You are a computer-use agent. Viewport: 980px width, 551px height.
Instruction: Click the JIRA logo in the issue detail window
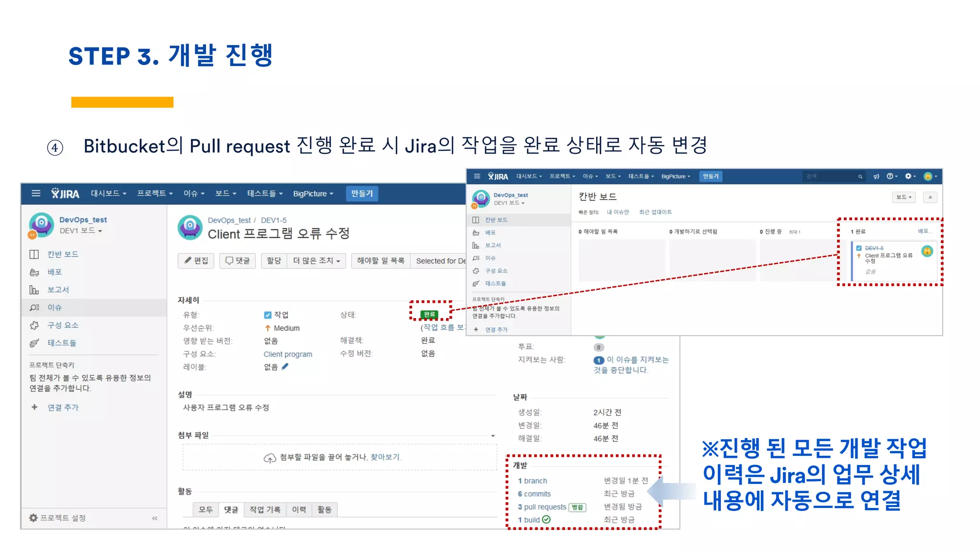pos(65,193)
